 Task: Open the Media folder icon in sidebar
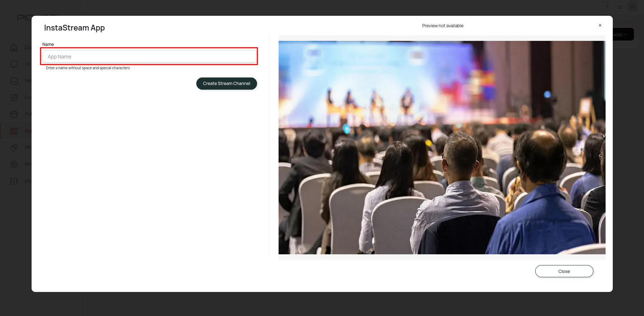14,81
